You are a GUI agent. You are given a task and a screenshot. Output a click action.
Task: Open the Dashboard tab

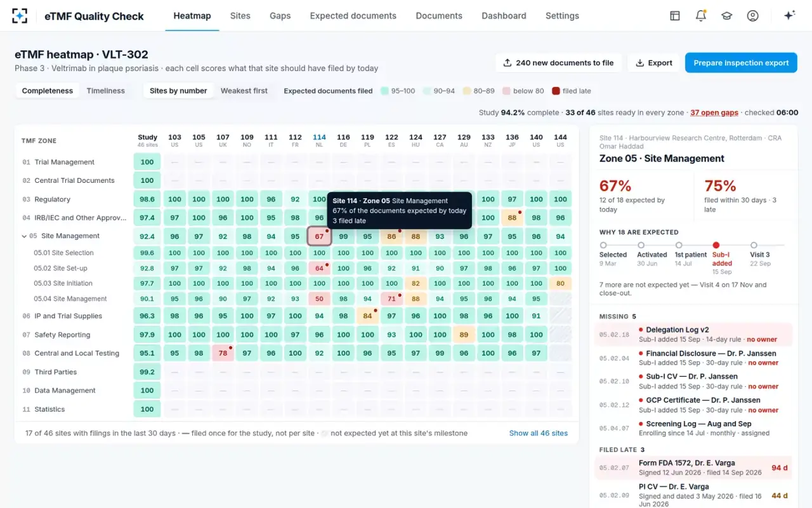pos(504,16)
